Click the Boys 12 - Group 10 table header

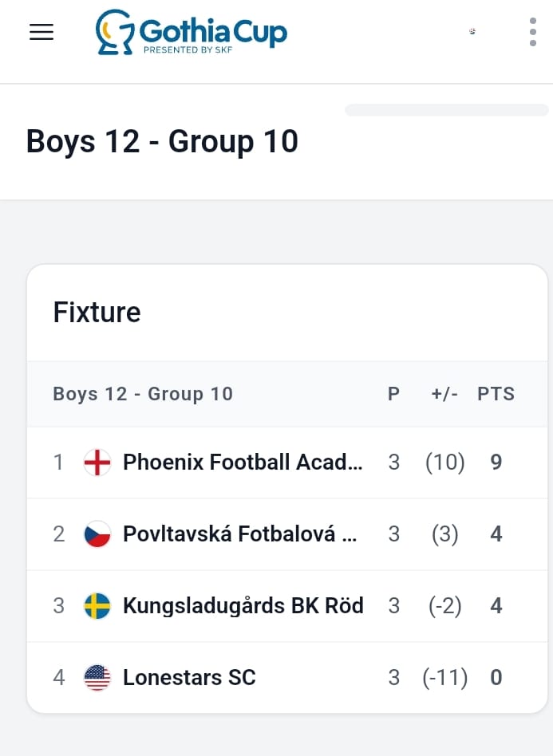143,394
